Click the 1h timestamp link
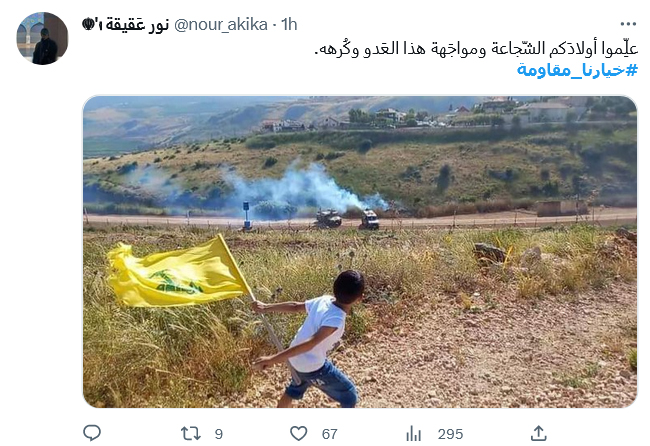Viewport: 650px width, 446px height. point(289,25)
